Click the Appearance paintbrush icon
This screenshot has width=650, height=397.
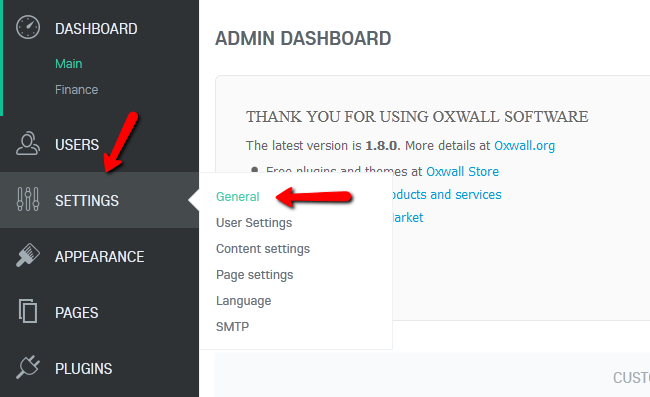(x=28, y=255)
